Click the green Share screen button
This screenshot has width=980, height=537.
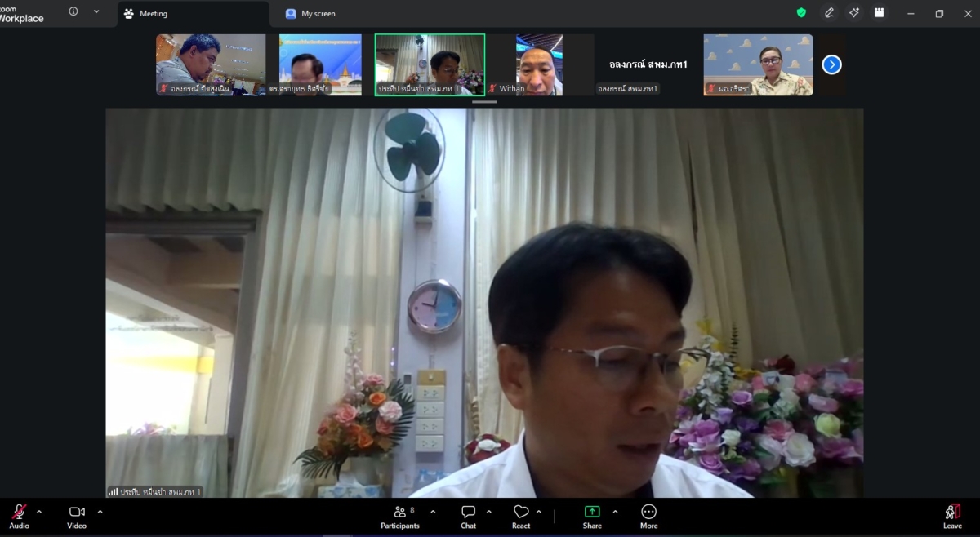592,516
